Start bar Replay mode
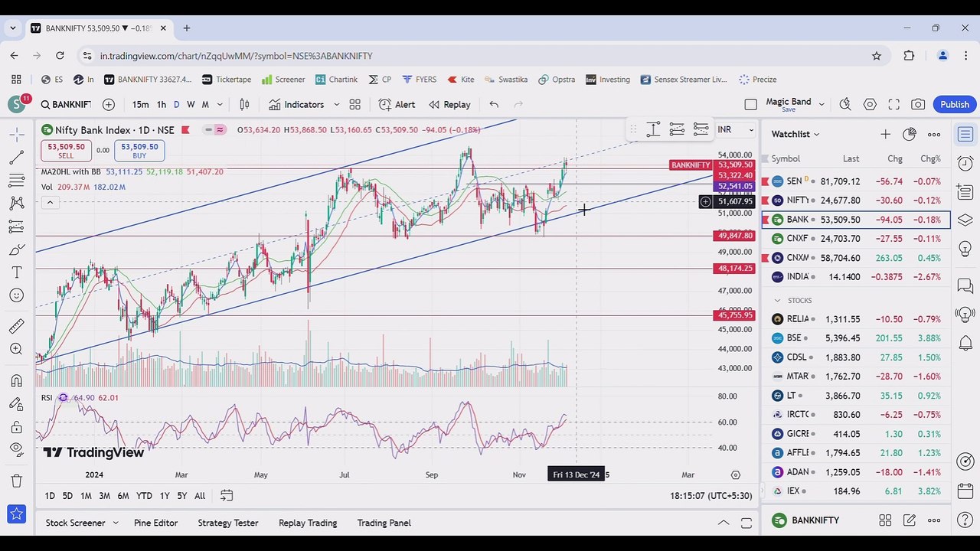This screenshot has height=551, width=980. 449,105
